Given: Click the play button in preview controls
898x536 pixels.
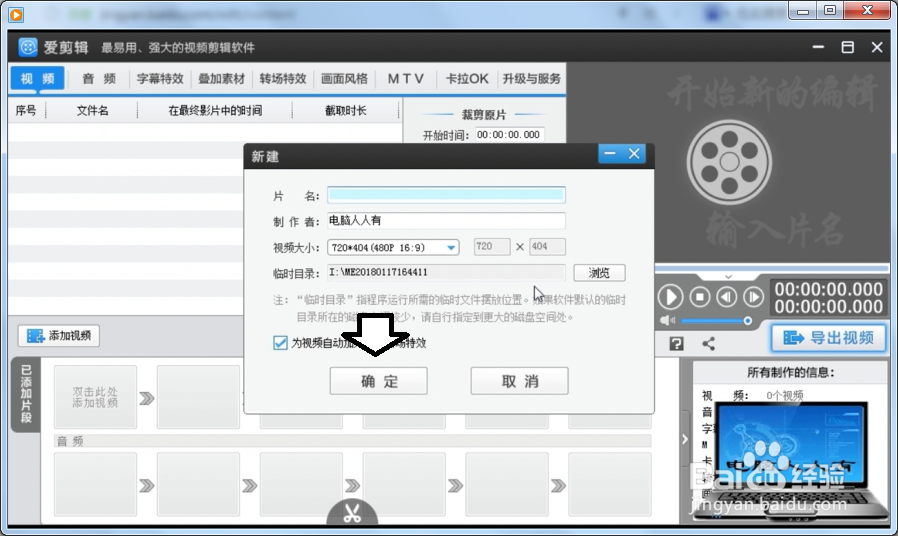Looking at the screenshot, I should (670, 297).
